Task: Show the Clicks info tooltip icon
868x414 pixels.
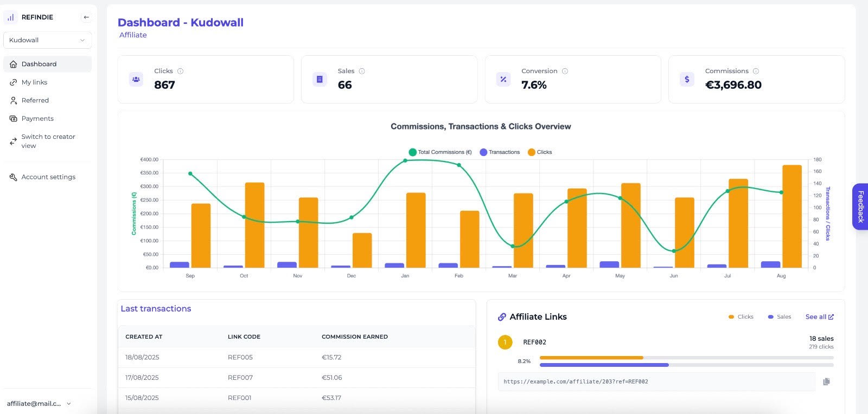Action: click(181, 71)
